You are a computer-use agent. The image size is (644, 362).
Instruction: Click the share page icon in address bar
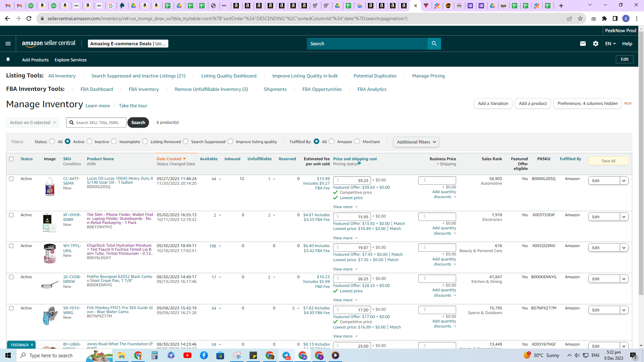tap(570, 18)
